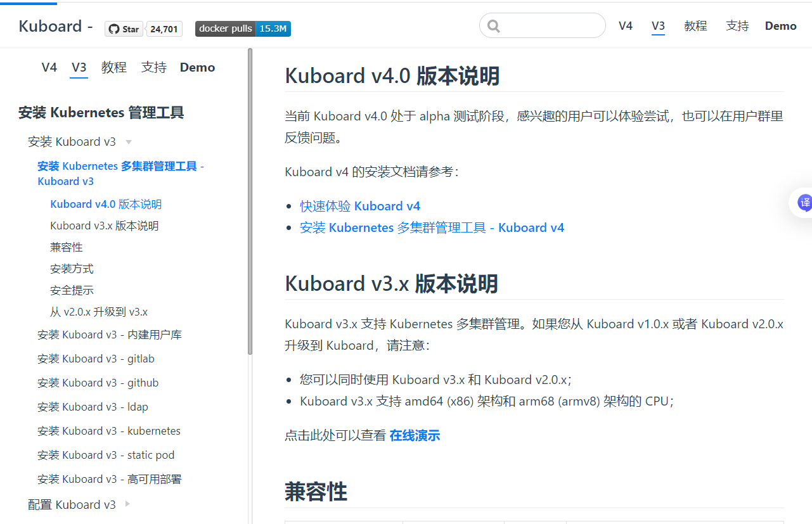
Task: Expand the 配置 Kuboard v3 sidebar group arrow
Action: click(127, 504)
